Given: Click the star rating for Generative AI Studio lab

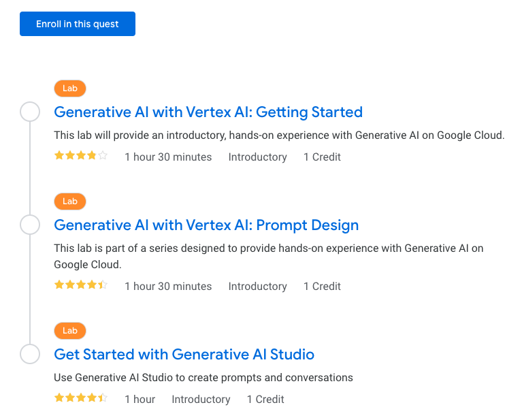Looking at the screenshot, I should [81, 398].
